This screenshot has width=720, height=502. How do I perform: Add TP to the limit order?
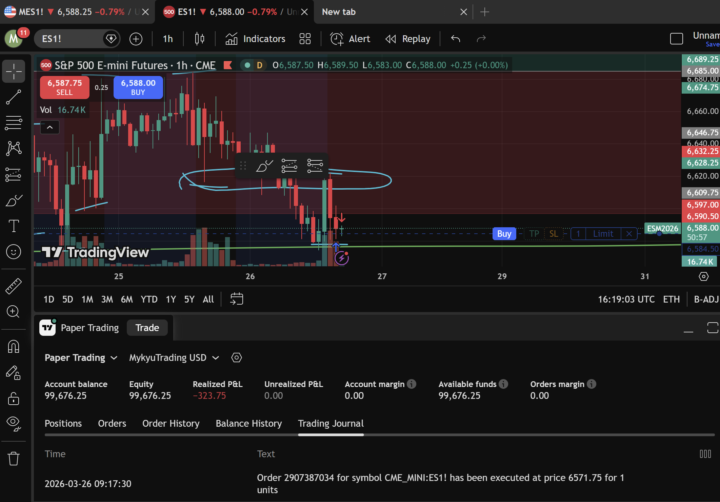(x=534, y=234)
